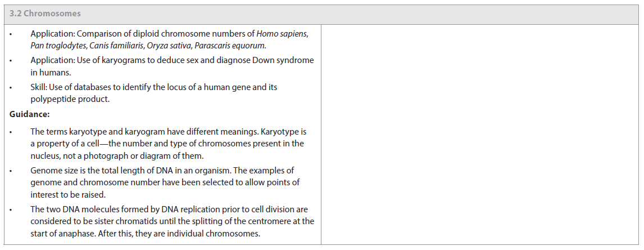Click the italic text "Parascaris equorum"
This screenshot has height=250, width=644.
tap(230, 45)
